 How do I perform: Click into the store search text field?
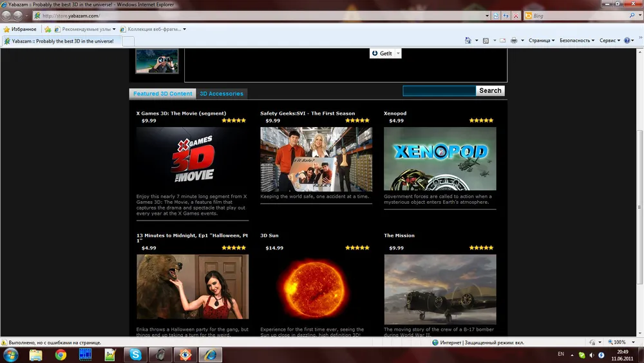pyautogui.click(x=439, y=91)
